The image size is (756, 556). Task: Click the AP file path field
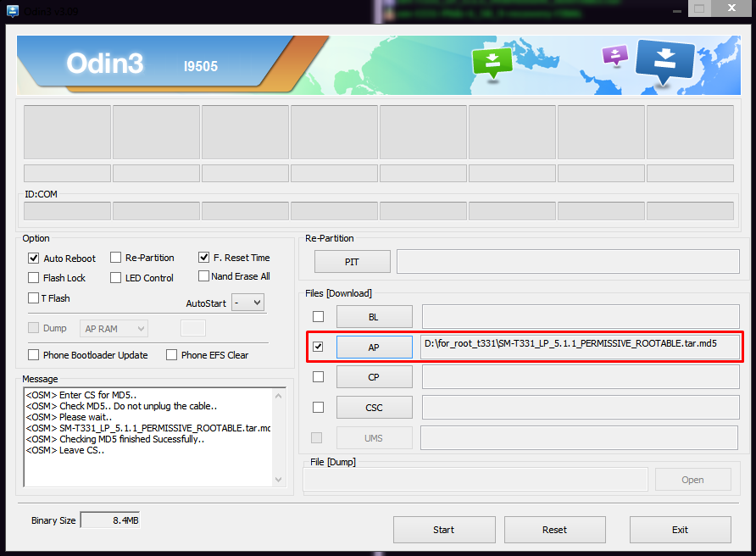tap(581, 347)
